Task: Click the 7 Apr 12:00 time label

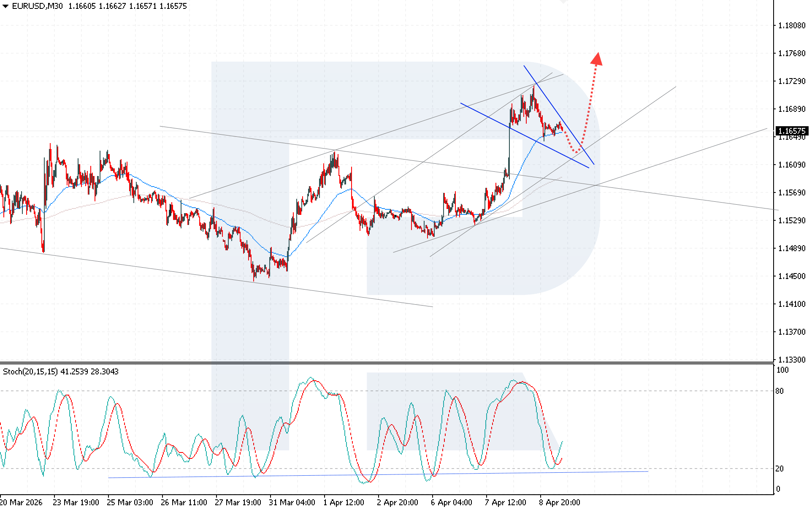Action: click(506, 502)
